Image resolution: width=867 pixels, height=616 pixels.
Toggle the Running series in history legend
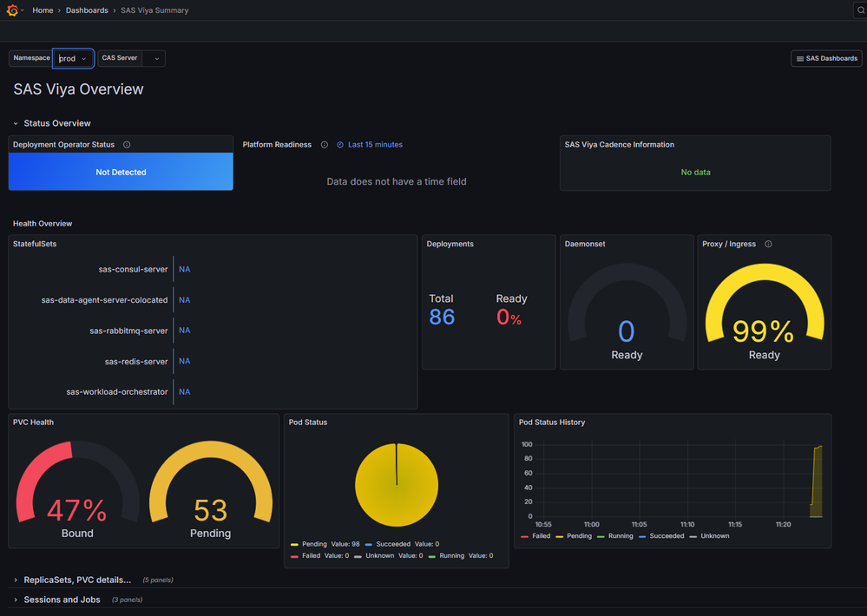click(x=614, y=536)
